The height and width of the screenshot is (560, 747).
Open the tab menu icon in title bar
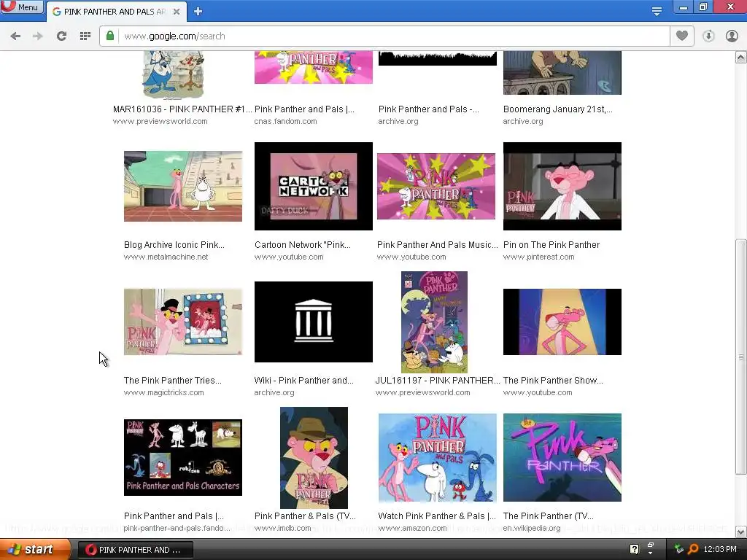coord(657,10)
